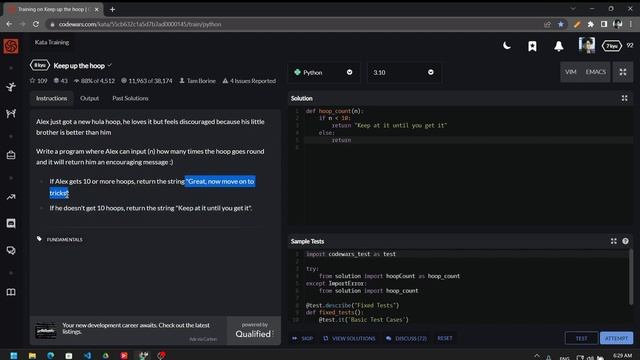Open Microsoft Edge from taskbar

(50, 356)
